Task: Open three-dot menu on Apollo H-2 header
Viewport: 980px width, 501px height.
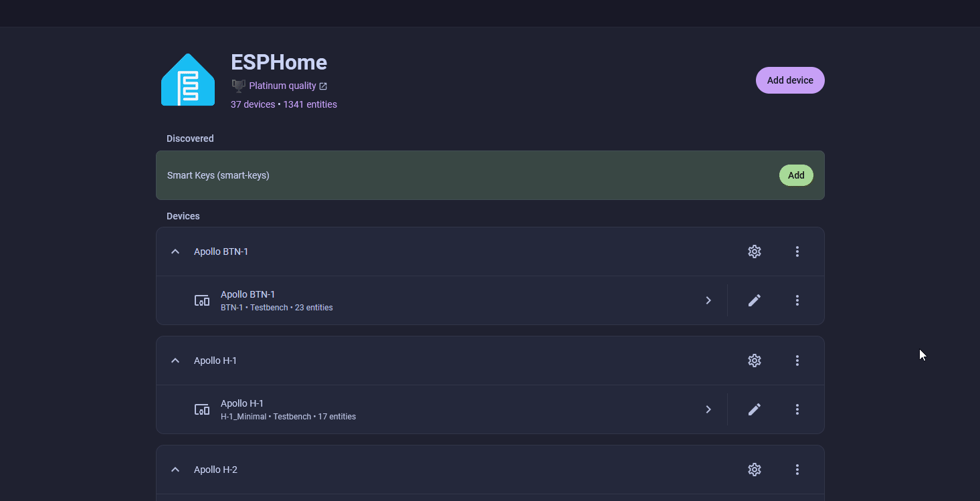Action: pyautogui.click(x=797, y=470)
